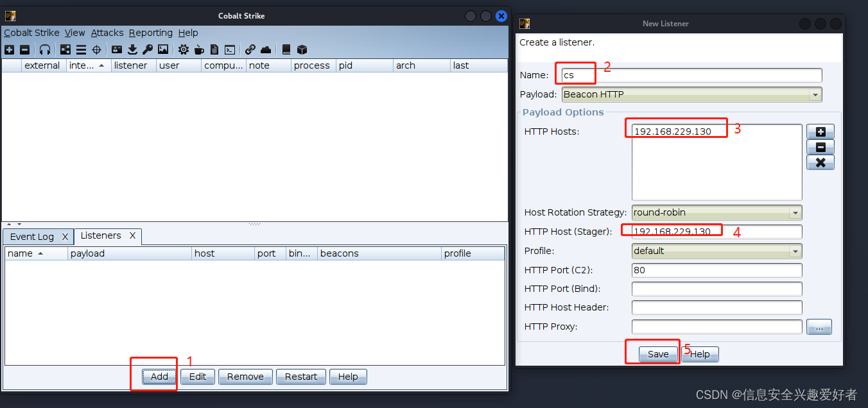The image size is (868, 408).
Task: Click Help button in New Listener dialog
Action: pos(700,354)
